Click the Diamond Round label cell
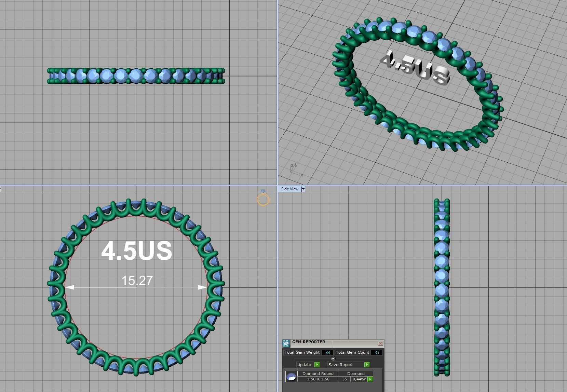This screenshot has width=567, height=392. coord(318,374)
